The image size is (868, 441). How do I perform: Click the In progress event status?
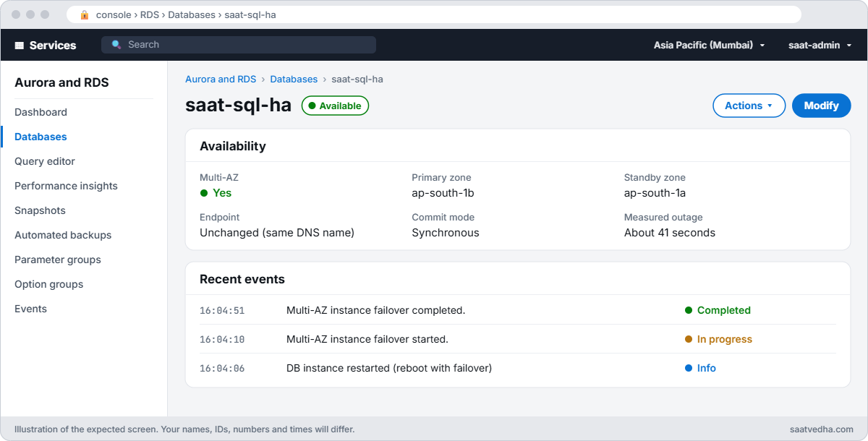point(718,339)
